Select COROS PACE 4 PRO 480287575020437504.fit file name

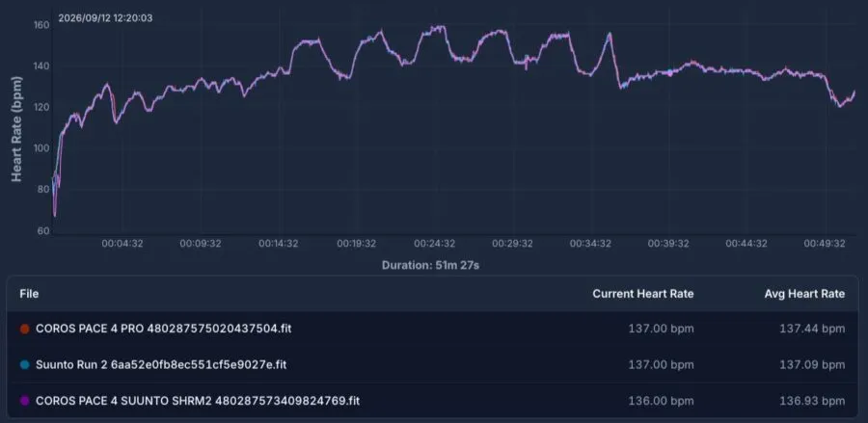[163, 329]
